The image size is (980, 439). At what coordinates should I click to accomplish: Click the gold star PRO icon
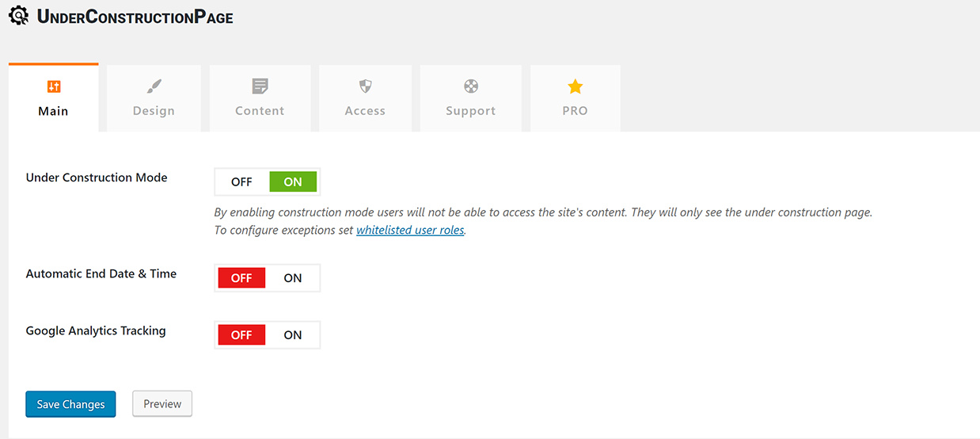(x=575, y=86)
